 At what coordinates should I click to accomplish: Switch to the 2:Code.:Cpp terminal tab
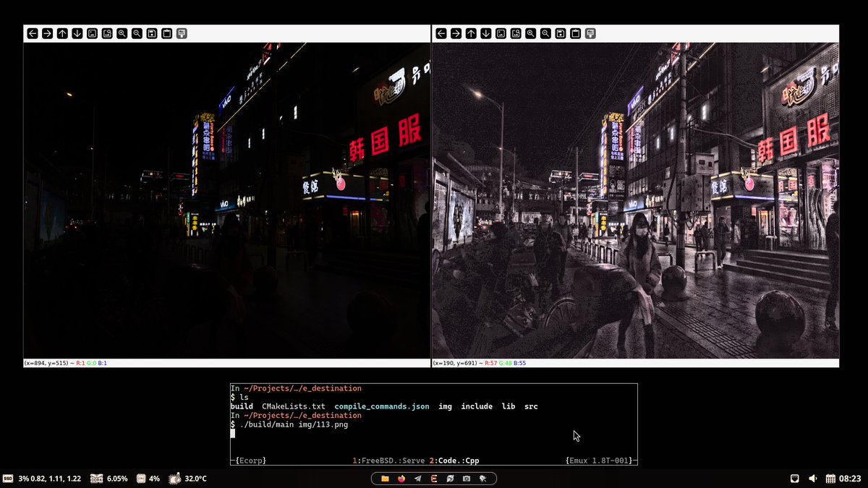pos(454,461)
